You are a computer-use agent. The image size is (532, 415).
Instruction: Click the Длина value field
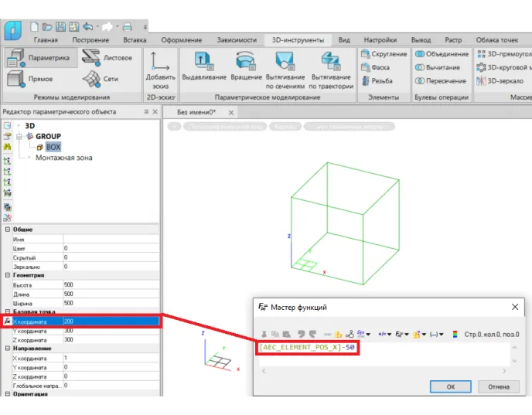(111, 294)
